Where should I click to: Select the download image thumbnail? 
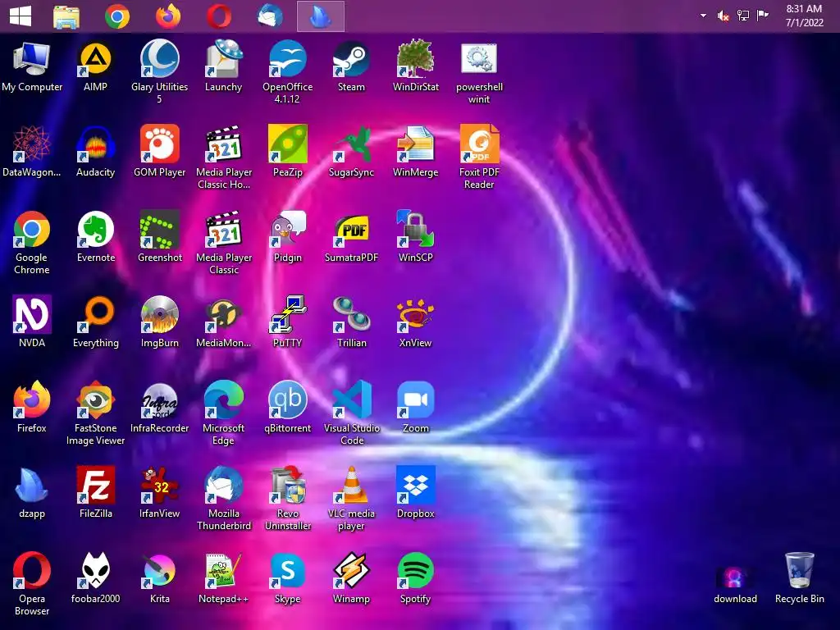734,577
